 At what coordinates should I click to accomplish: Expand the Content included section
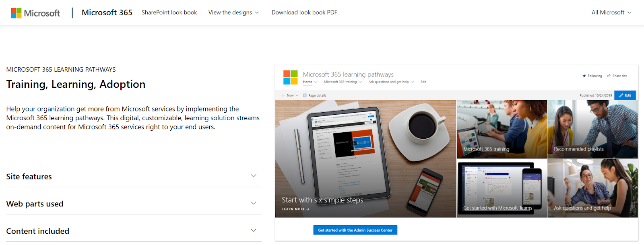coord(134,231)
